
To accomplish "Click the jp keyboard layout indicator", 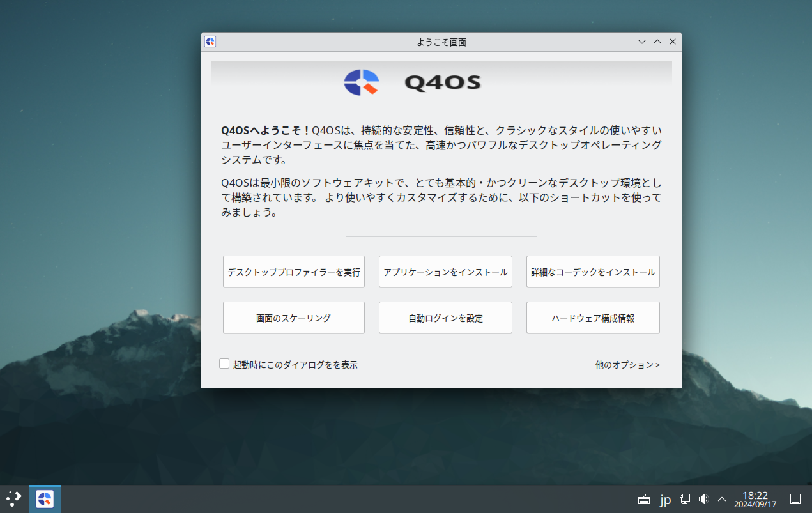I will click(665, 499).
